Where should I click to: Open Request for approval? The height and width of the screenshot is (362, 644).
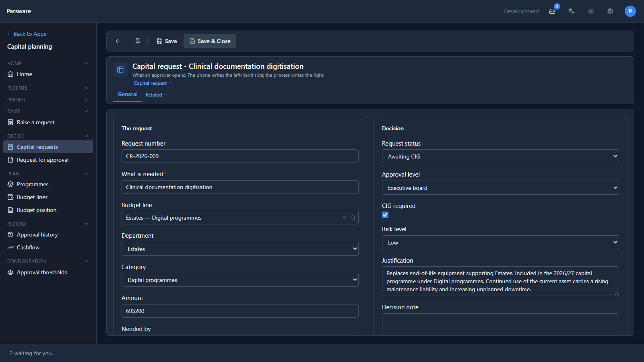click(48, 160)
